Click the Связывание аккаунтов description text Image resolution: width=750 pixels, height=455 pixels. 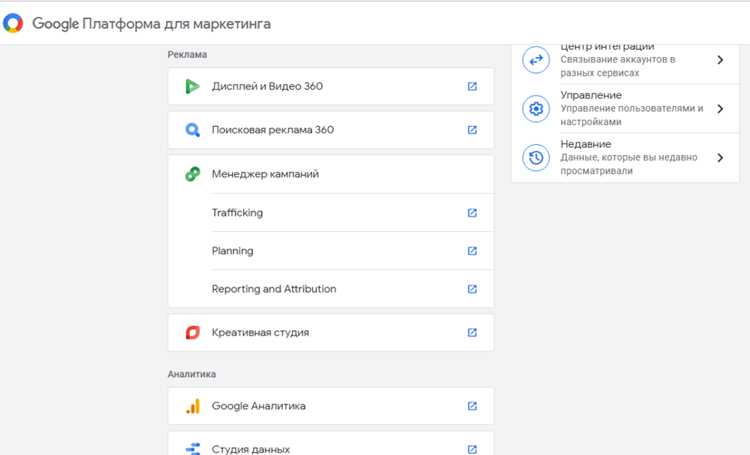pyautogui.click(x=618, y=66)
